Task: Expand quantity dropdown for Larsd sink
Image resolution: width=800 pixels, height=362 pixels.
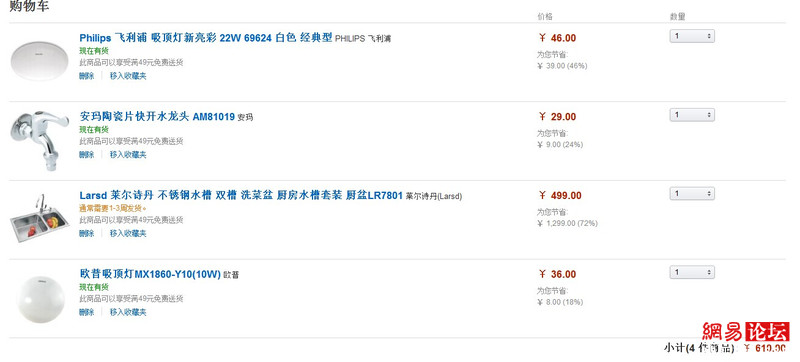Action: 692,194
